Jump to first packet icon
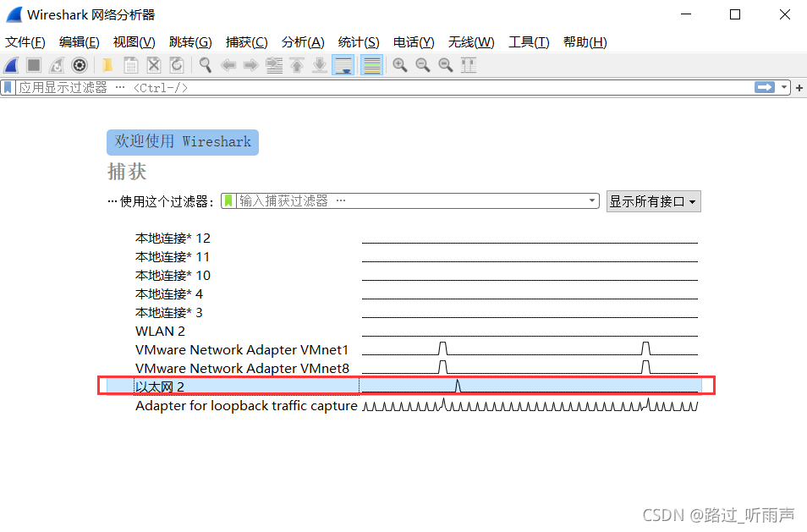807x532 pixels. coord(297,65)
